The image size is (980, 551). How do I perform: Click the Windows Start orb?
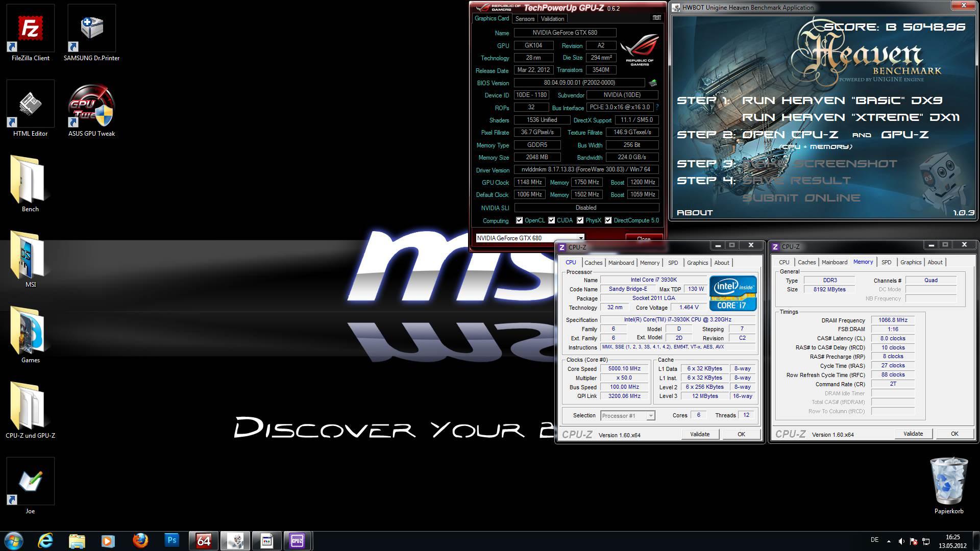pos(14,541)
